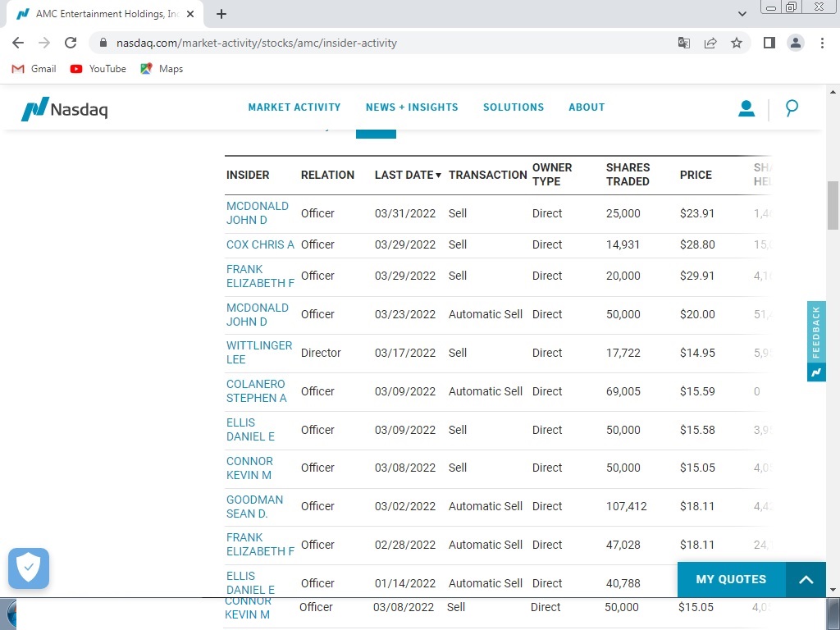
Task: Open a new browser tab
Action: (x=221, y=14)
